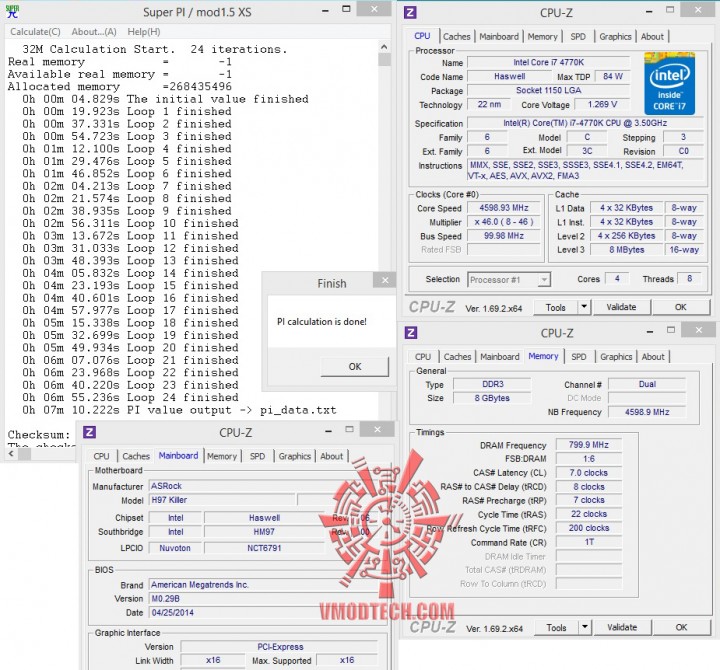The height and width of the screenshot is (670, 720).
Task: Click the Level 3 cache value 8 MBytes
Action: pos(626,249)
